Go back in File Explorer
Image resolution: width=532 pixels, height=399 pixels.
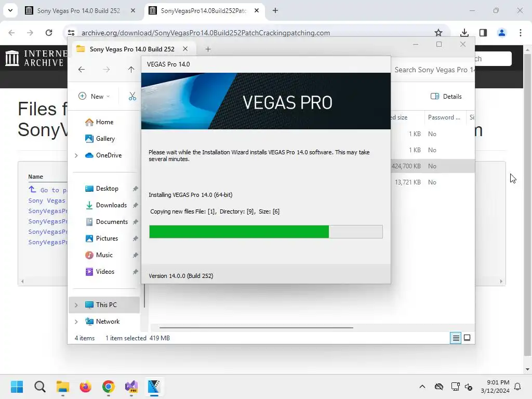click(82, 70)
